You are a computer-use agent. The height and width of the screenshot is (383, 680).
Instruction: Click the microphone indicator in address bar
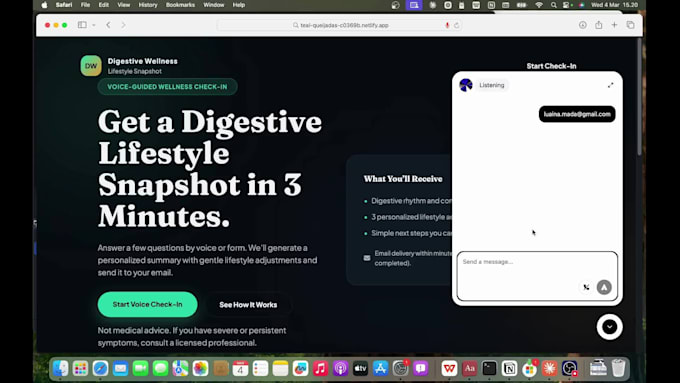(x=447, y=25)
